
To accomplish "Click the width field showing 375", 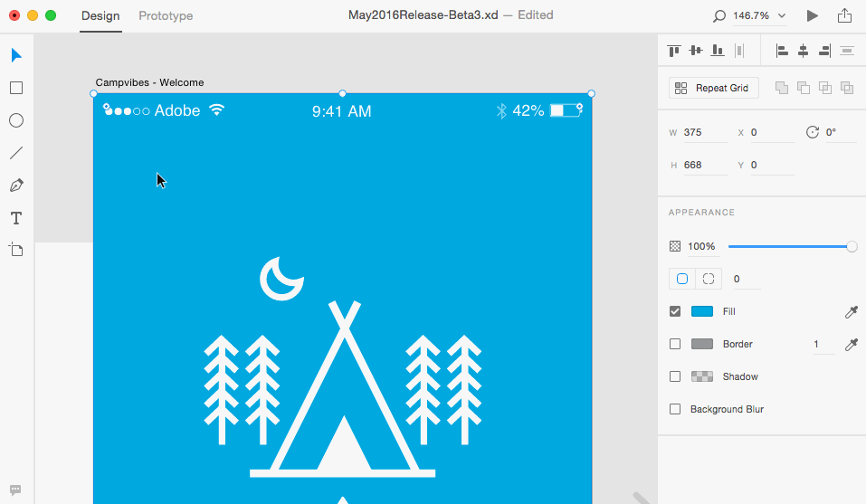I will tap(705, 132).
